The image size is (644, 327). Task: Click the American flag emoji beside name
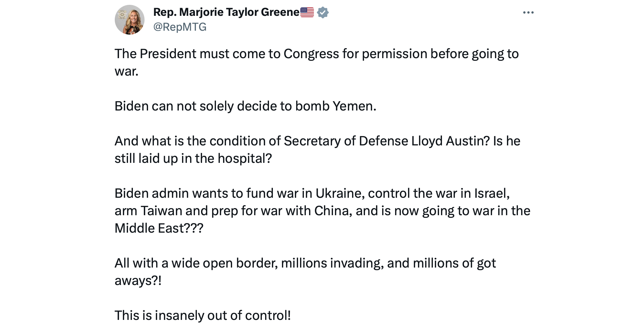(x=307, y=12)
